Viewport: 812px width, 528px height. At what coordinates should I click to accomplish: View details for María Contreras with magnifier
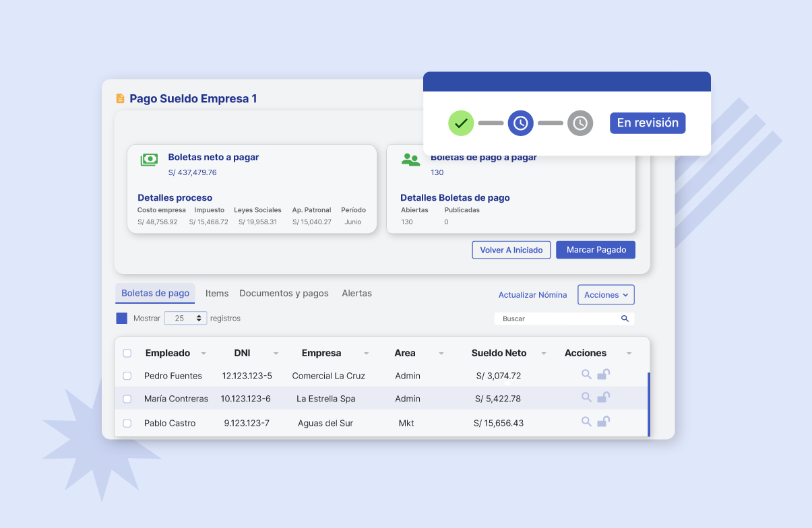pos(586,397)
